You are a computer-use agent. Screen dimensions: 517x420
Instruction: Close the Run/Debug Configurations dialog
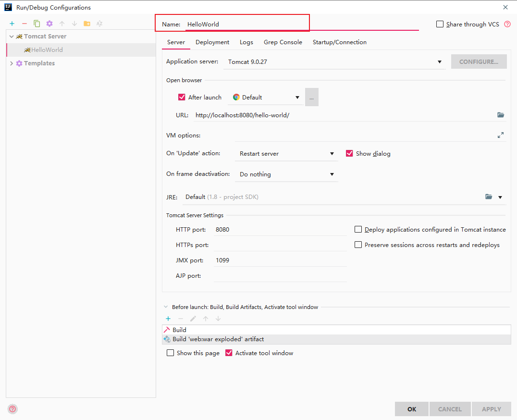click(x=505, y=7)
